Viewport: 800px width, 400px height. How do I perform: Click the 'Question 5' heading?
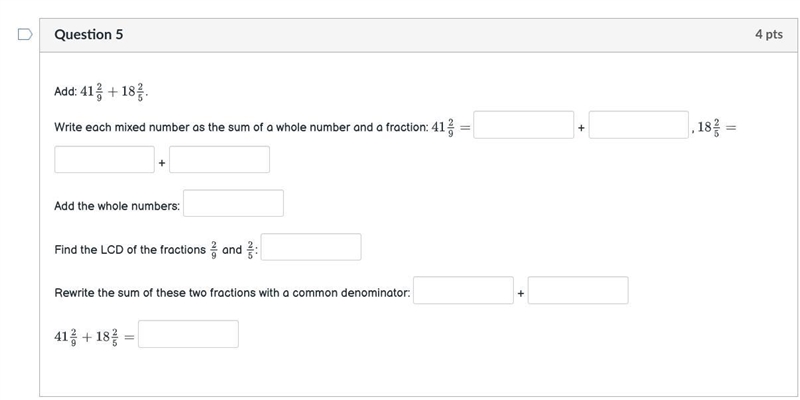click(x=89, y=34)
